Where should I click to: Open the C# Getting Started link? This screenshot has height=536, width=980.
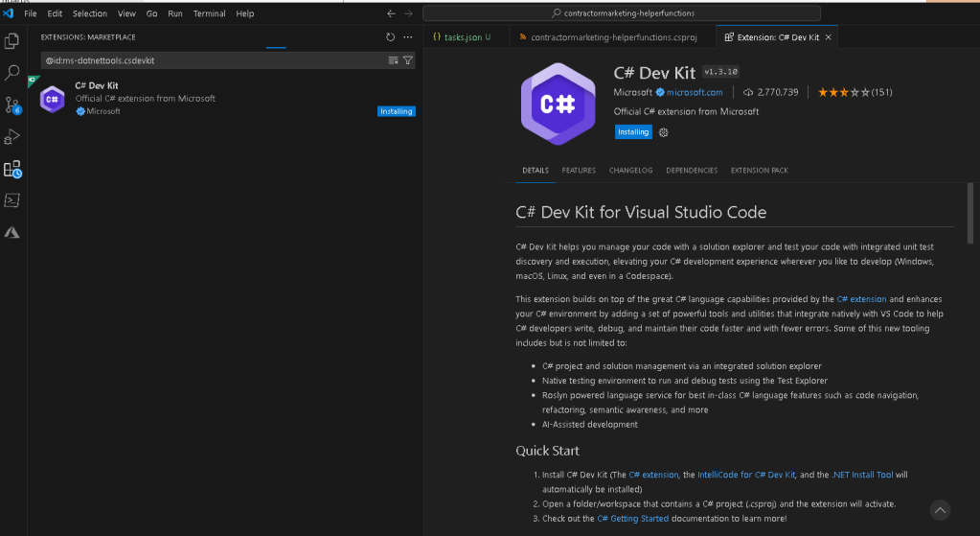[x=632, y=519]
